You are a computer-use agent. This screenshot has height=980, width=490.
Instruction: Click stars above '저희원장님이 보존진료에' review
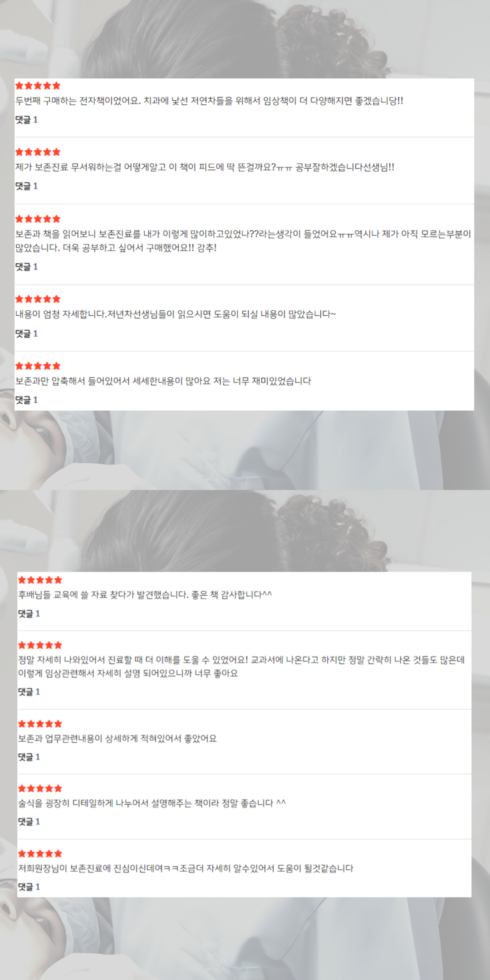coord(40,853)
